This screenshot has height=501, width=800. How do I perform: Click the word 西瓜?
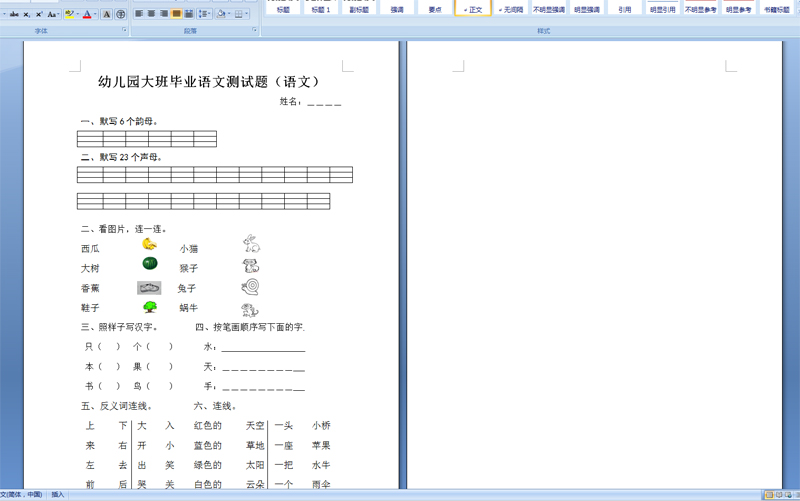(x=90, y=248)
